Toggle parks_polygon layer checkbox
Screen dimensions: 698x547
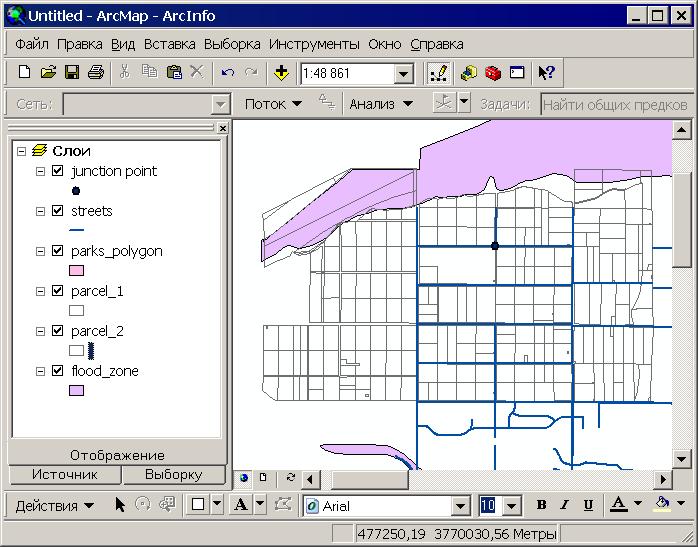coord(57,251)
